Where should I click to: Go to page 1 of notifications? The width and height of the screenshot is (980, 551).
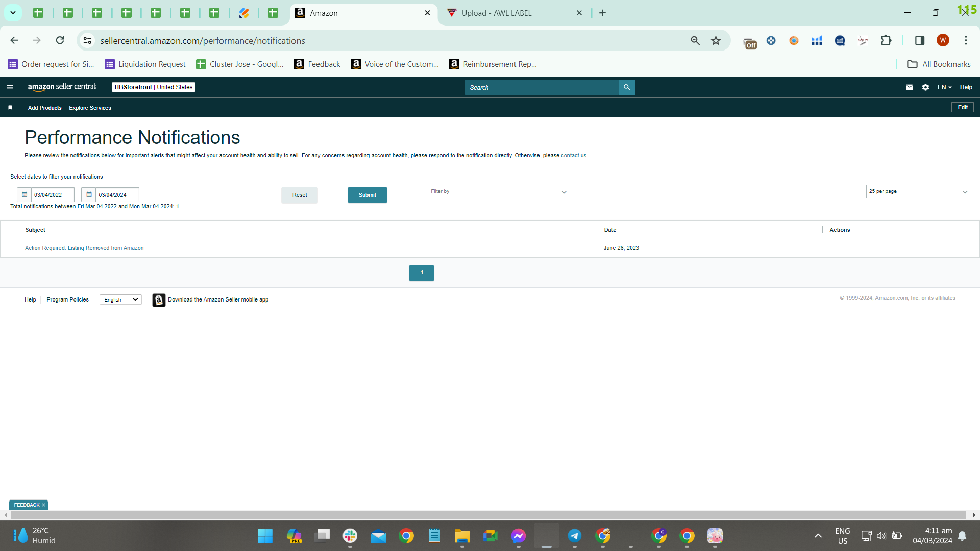coord(422,273)
